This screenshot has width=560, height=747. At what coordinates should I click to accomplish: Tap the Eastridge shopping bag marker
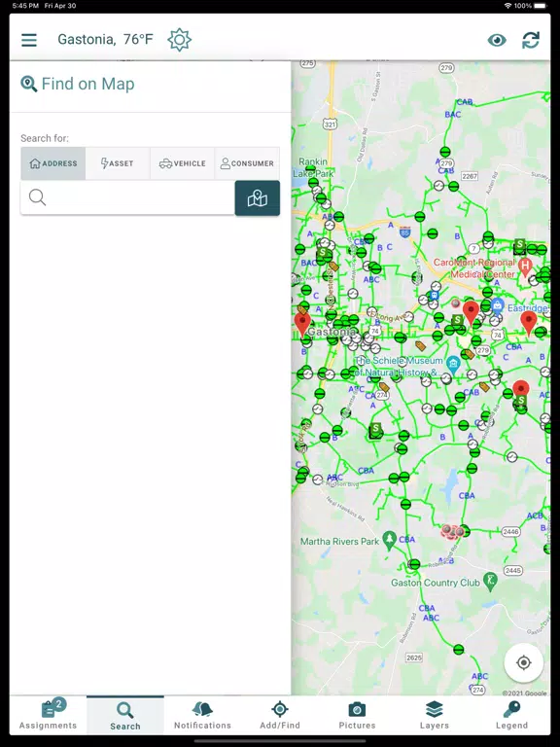click(497, 305)
